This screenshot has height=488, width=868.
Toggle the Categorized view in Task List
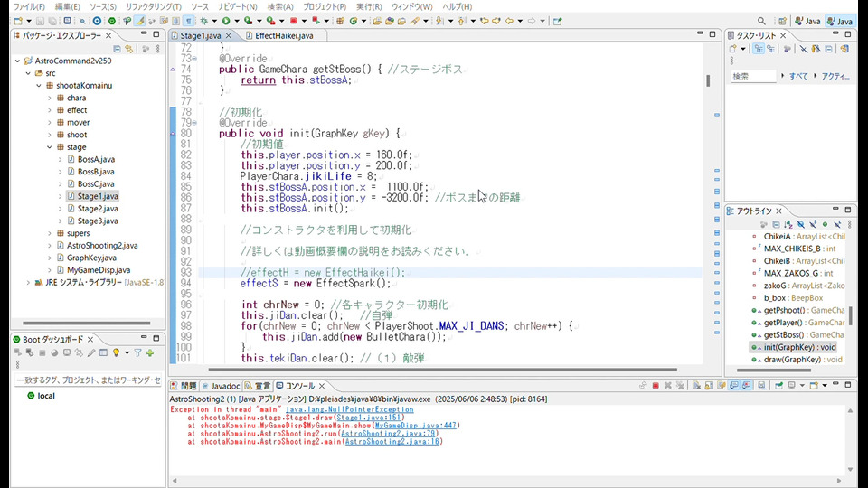(x=758, y=49)
